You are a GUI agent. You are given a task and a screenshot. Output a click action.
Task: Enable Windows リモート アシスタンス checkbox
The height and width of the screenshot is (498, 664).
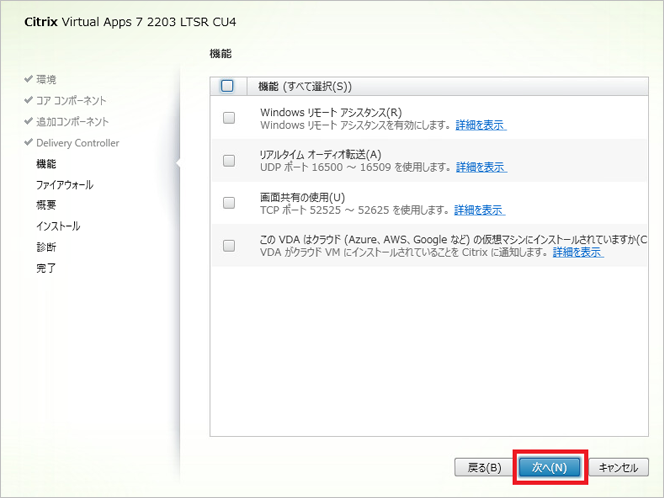(x=229, y=118)
